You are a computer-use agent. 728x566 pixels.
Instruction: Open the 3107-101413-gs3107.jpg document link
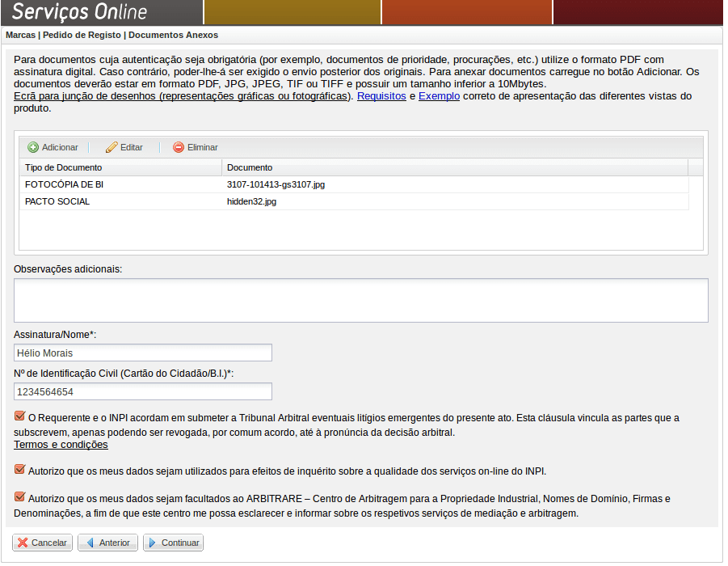click(275, 184)
